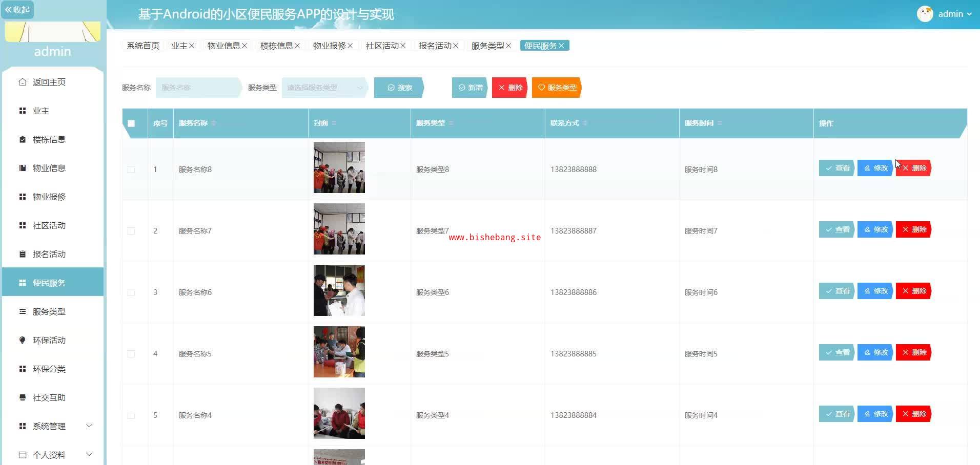The image size is (980, 465).
Task: Edit 服务名称5 with 修改 button
Action: (875, 352)
